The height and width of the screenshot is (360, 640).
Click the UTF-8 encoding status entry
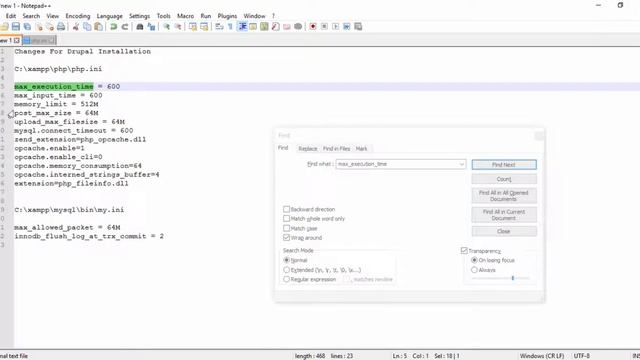[x=581, y=356]
